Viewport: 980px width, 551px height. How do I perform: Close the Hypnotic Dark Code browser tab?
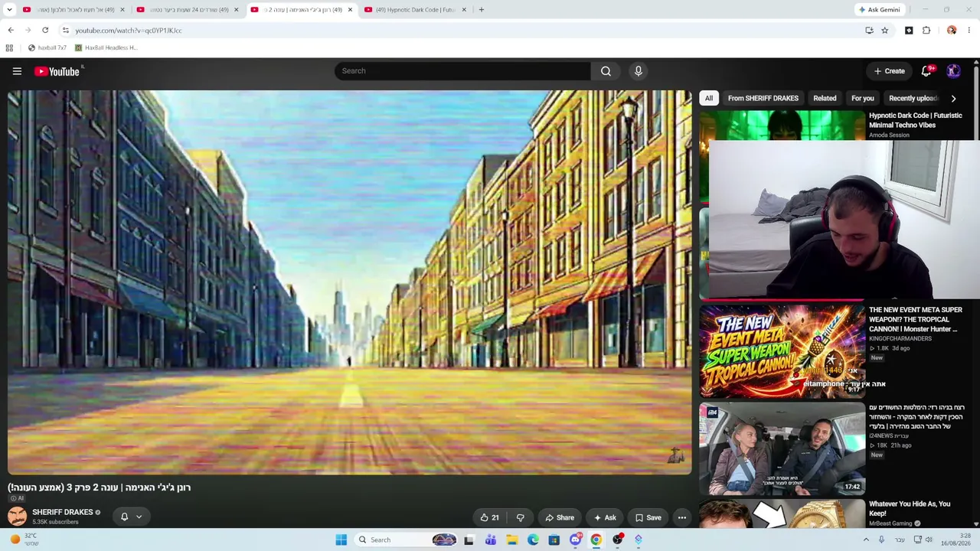(x=464, y=10)
